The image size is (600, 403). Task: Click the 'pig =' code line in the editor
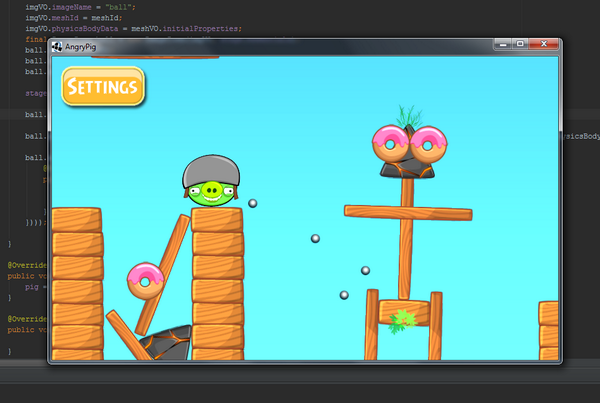[x=34, y=287]
